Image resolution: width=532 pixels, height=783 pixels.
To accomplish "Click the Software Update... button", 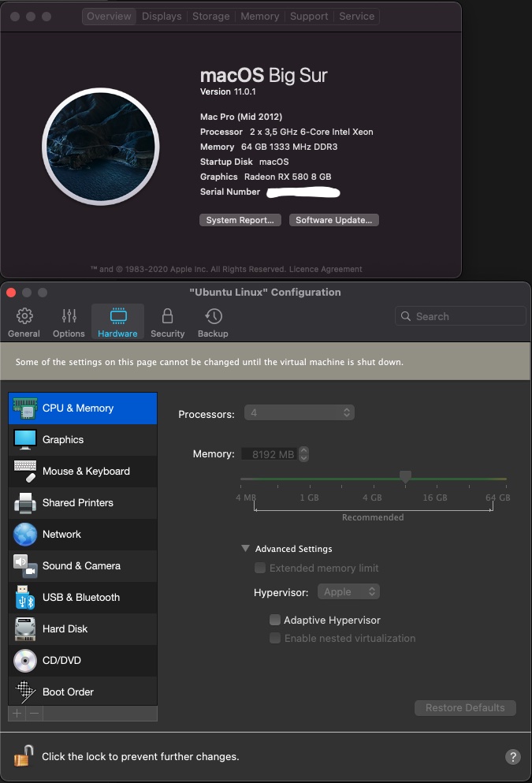I will pos(334,220).
